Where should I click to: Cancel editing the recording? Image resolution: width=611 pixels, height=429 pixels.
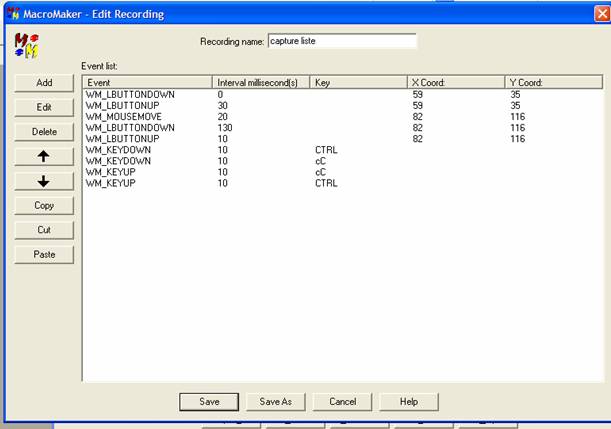coord(342,401)
